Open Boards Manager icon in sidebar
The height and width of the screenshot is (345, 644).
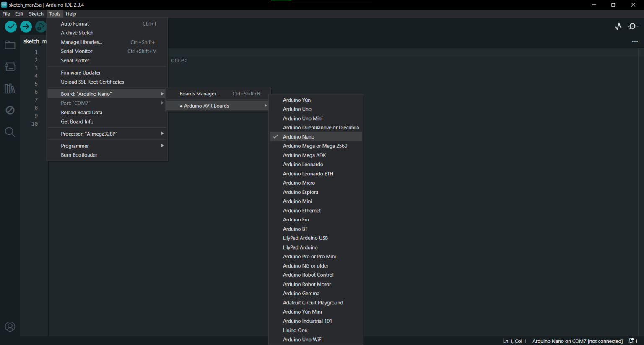tap(10, 67)
